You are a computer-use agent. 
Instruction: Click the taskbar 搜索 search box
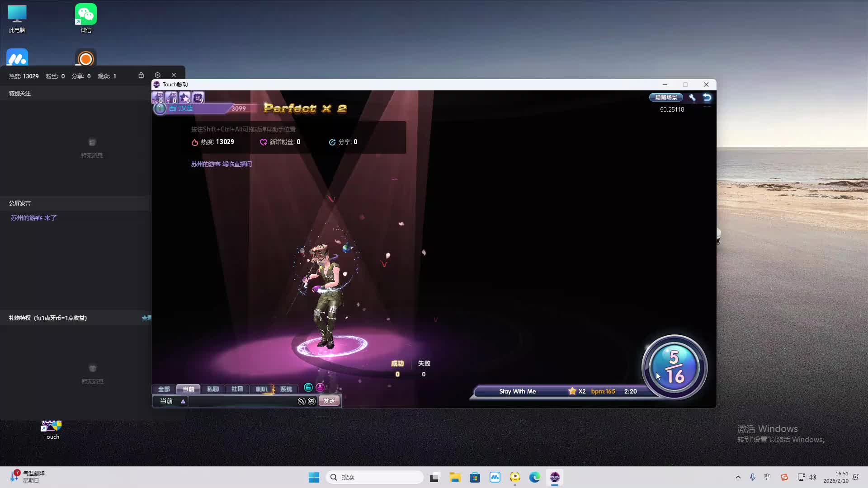click(374, 477)
